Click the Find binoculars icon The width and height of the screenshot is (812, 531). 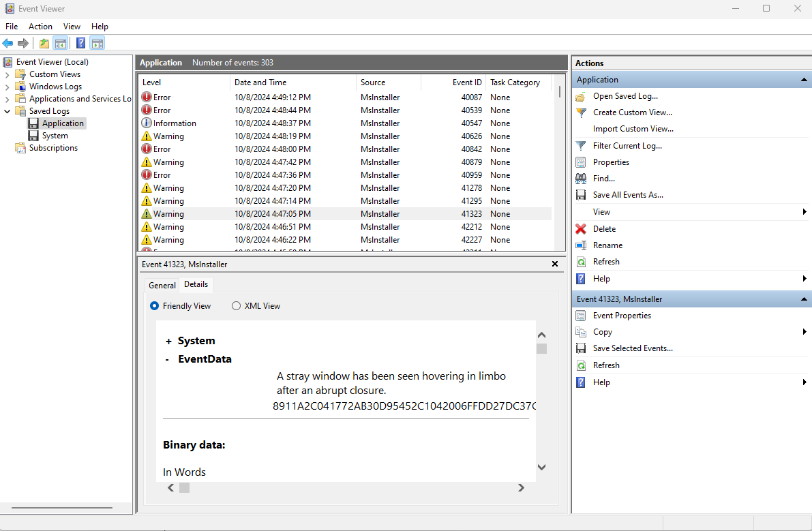tap(581, 179)
